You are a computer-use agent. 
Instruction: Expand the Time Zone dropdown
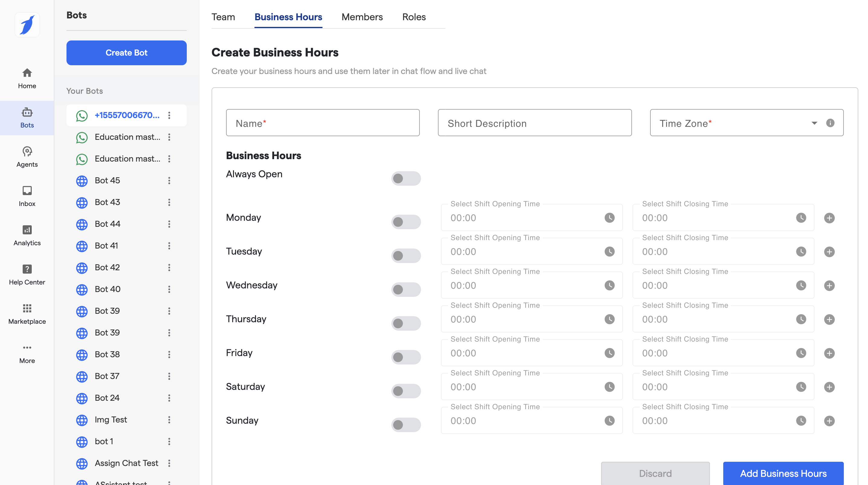click(814, 123)
